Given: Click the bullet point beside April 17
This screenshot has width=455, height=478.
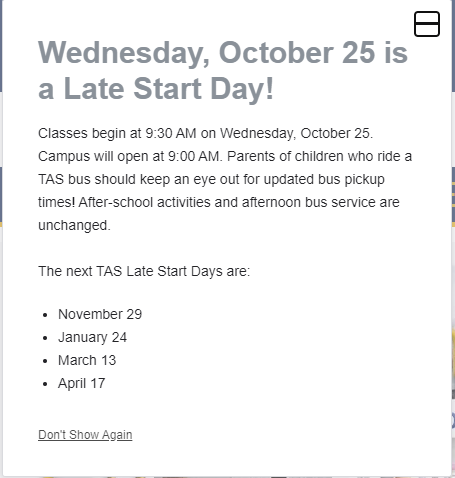Looking at the screenshot, I should click(x=45, y=384).
